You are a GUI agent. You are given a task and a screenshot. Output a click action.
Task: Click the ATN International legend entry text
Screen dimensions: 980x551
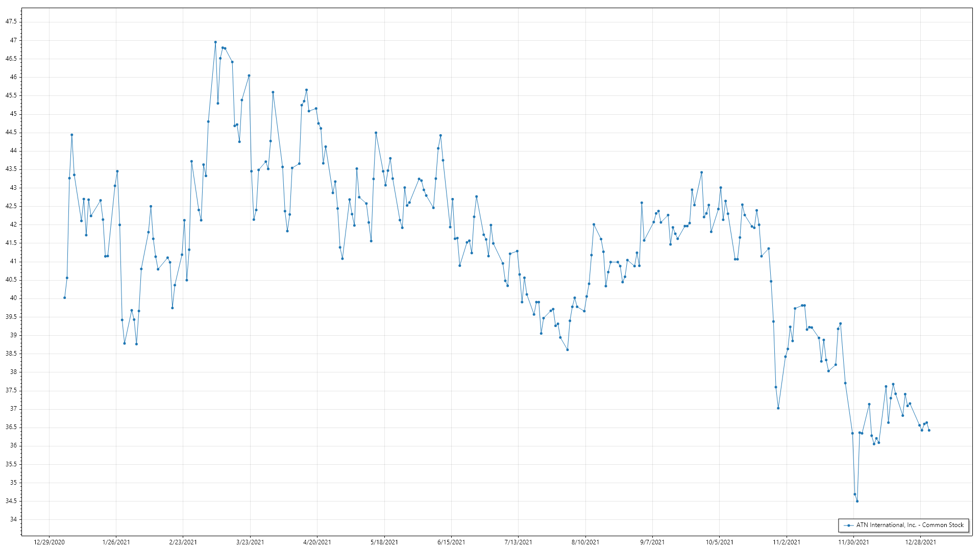click(x=910, y=525)
